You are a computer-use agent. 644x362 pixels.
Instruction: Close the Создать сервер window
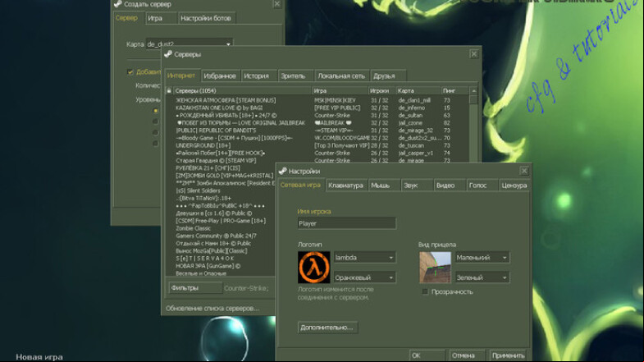(x=277, y=4)
